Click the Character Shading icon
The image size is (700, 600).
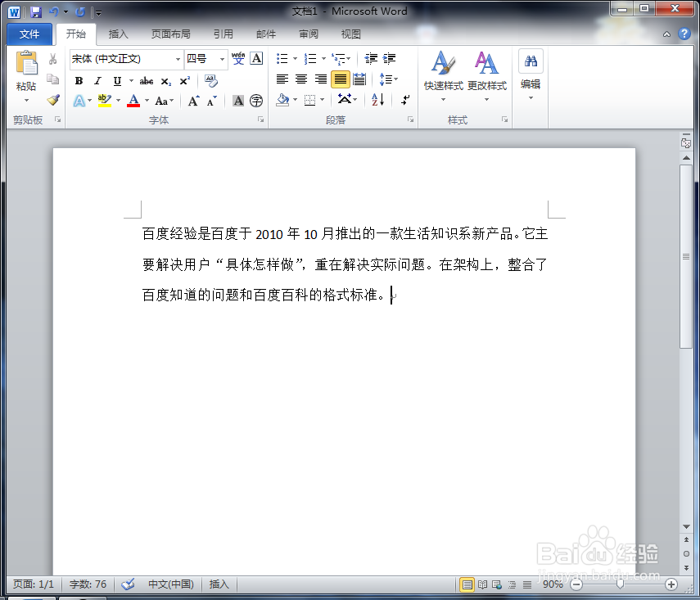[x=238, y=101]
